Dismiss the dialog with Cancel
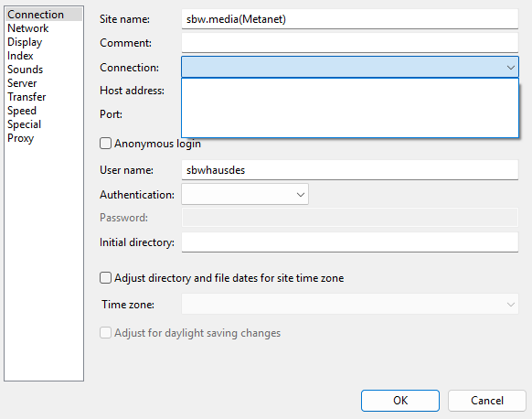Viewport: 532px width, 419px height. coord(487,401)
